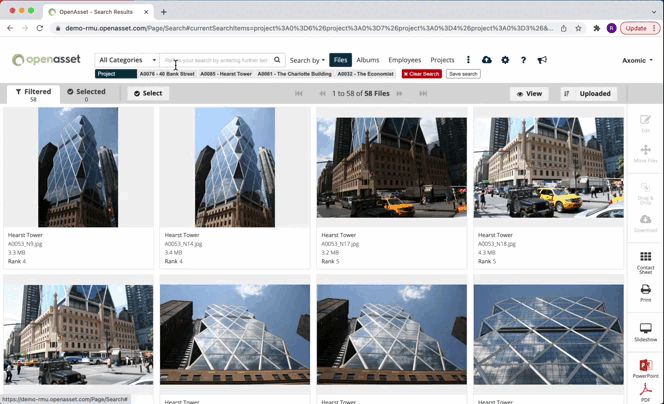Screen dimensions: 664x404
Task: Open the Selected 0 tab
Action: (86, 94)
